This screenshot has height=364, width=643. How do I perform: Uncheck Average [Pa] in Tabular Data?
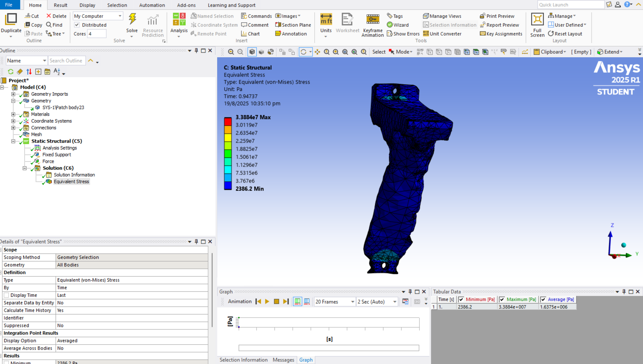point(543,299)
